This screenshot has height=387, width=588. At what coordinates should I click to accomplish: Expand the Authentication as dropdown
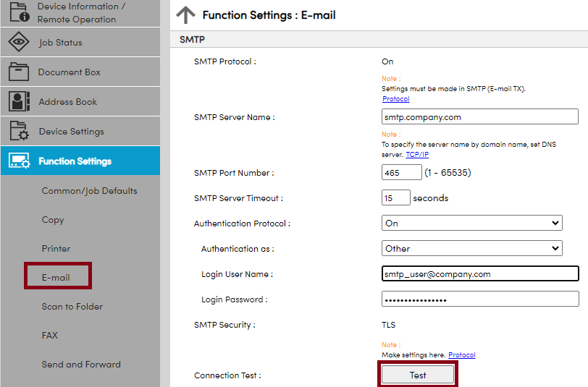[x=471, y=248]
